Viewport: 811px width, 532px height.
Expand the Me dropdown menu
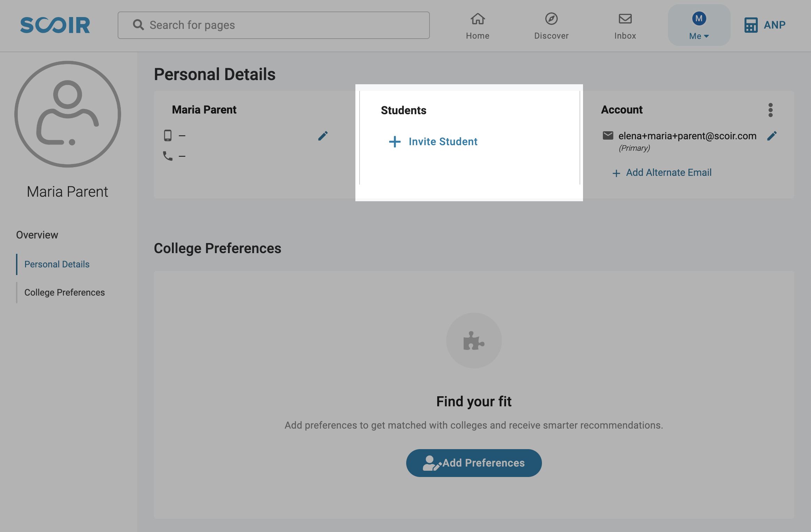[x=699, y=36]
